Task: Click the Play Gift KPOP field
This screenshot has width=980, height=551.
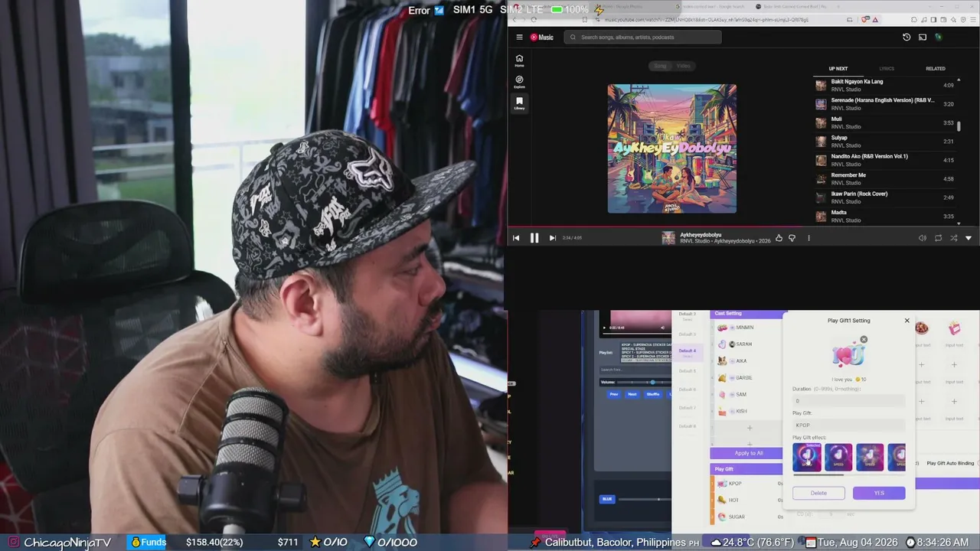Action: coord(849,425)
